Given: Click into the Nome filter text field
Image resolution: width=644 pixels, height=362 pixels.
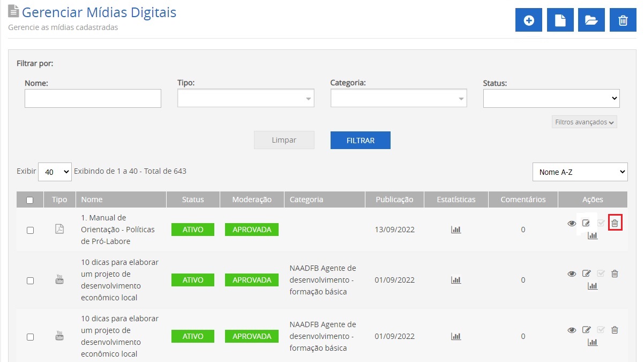Looking at the screenshot, I should point(93,99).
